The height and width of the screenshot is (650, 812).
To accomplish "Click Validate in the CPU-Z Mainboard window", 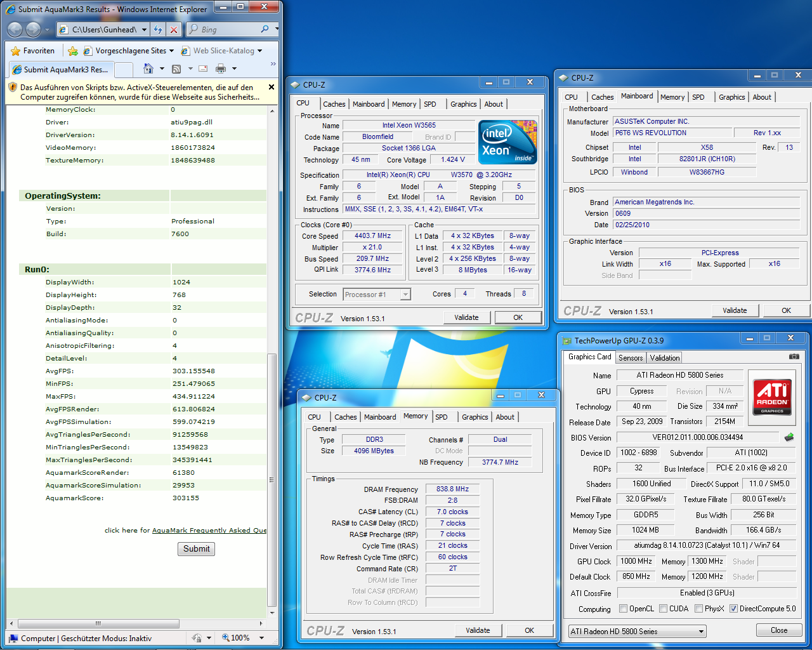I will tap(735, 310).
